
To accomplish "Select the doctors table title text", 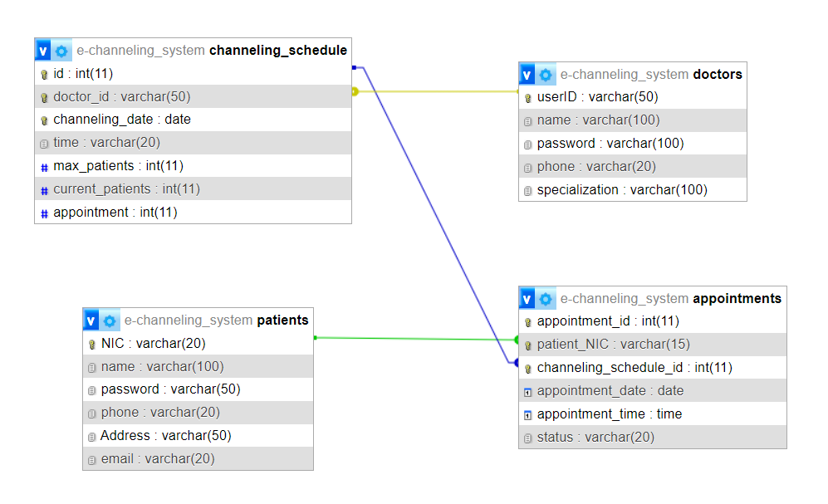I will tap(718, 75).
